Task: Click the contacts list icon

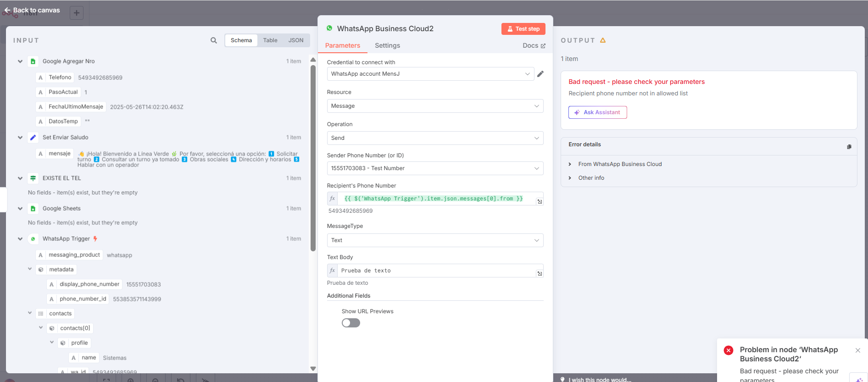Action: point(41,314)
